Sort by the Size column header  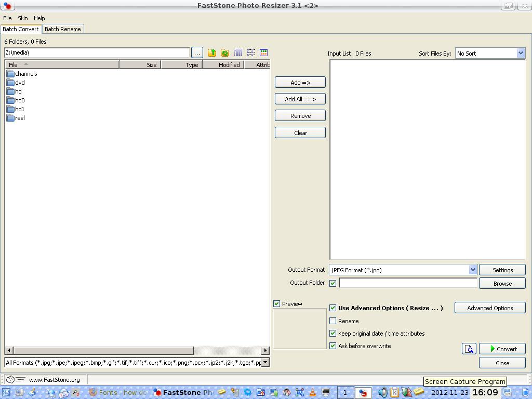click(x=140, y=65)
